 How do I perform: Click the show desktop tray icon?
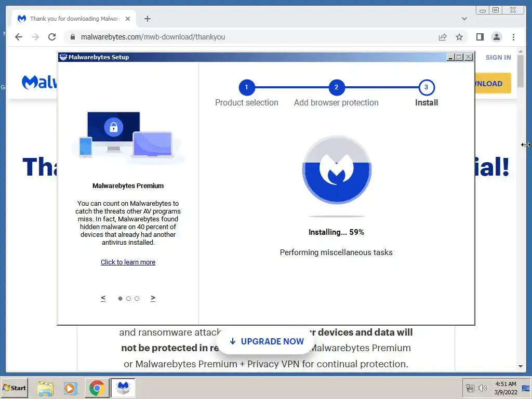pos(526,388)
